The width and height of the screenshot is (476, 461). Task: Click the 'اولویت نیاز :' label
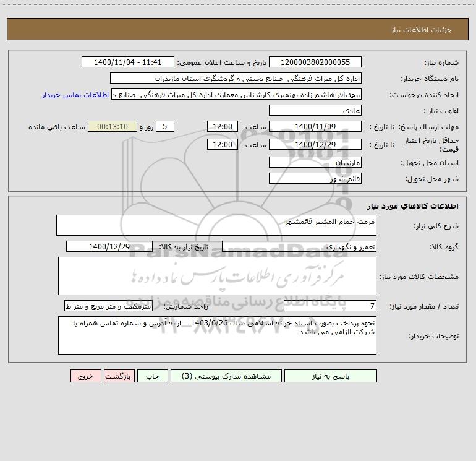441,111
